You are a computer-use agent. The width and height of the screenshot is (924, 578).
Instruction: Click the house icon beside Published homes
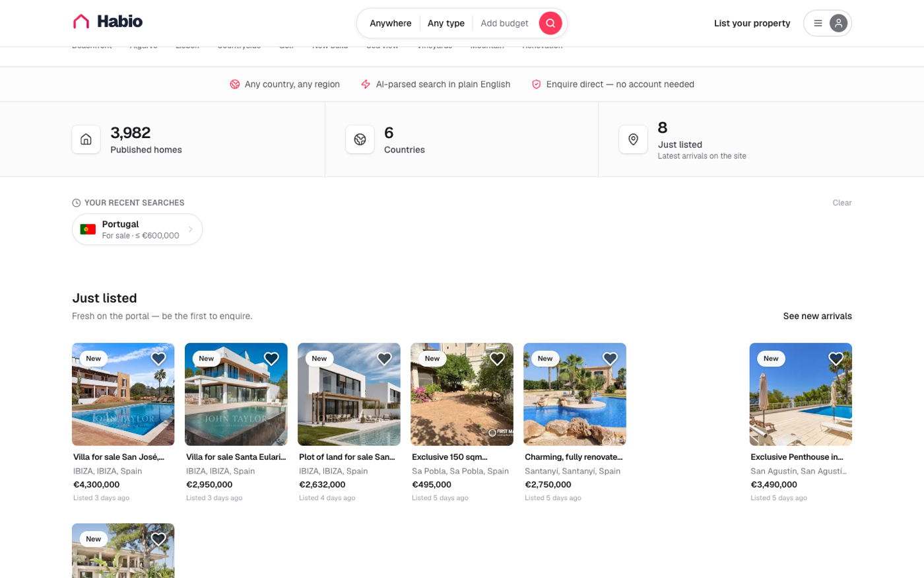tap(86, 139)
